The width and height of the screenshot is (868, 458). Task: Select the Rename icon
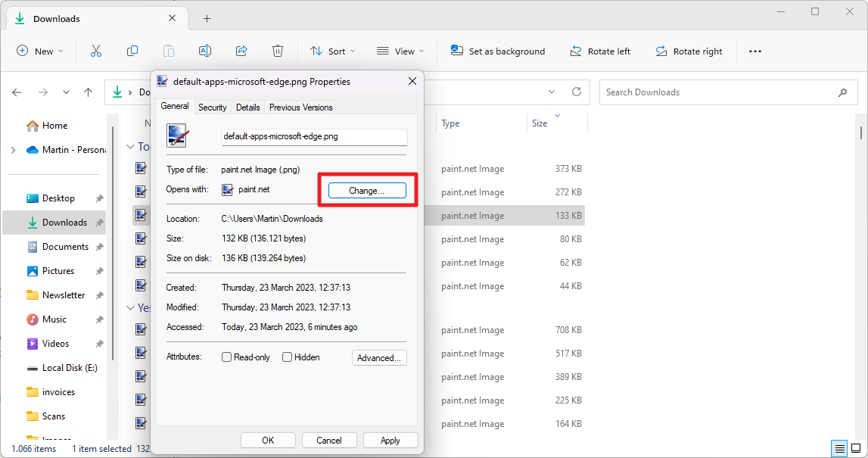click(204, 50)
